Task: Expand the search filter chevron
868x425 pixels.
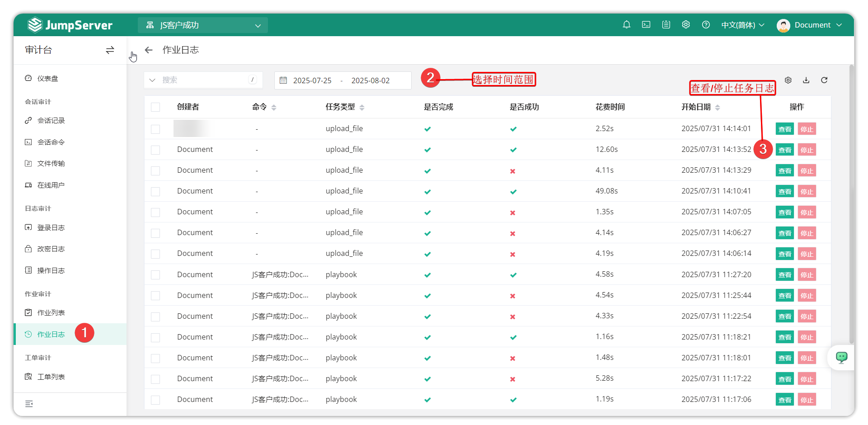Action: pyautogui.click(x=152, y=80)
